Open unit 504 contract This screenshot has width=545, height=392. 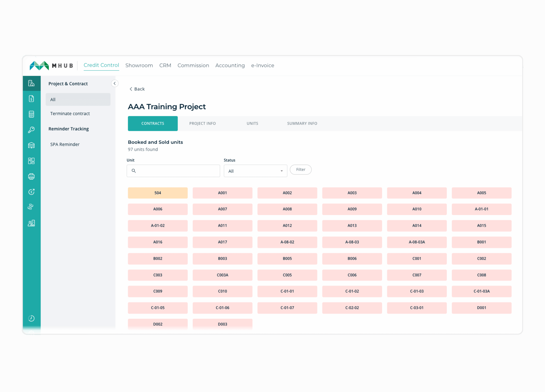coord(158,193)
